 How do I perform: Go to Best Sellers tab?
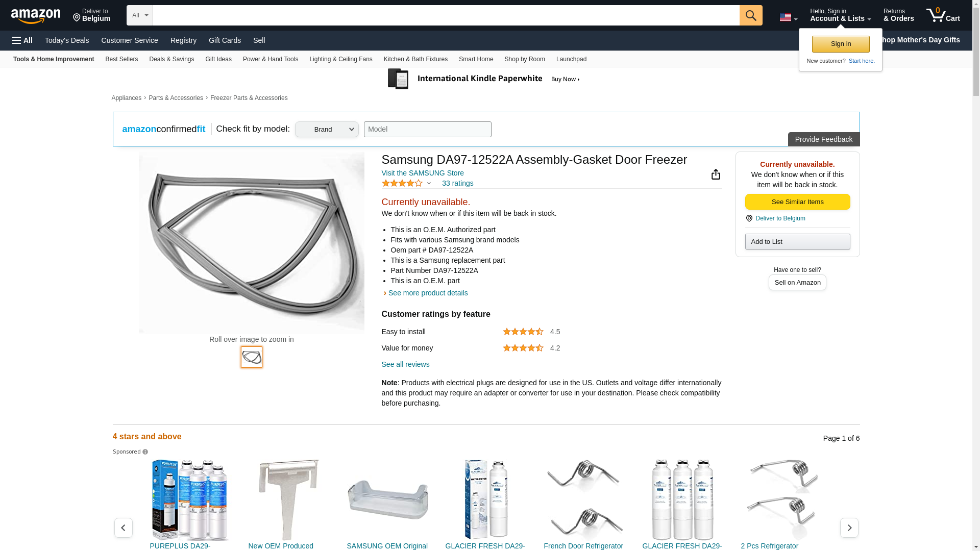(x=121, y=59)
